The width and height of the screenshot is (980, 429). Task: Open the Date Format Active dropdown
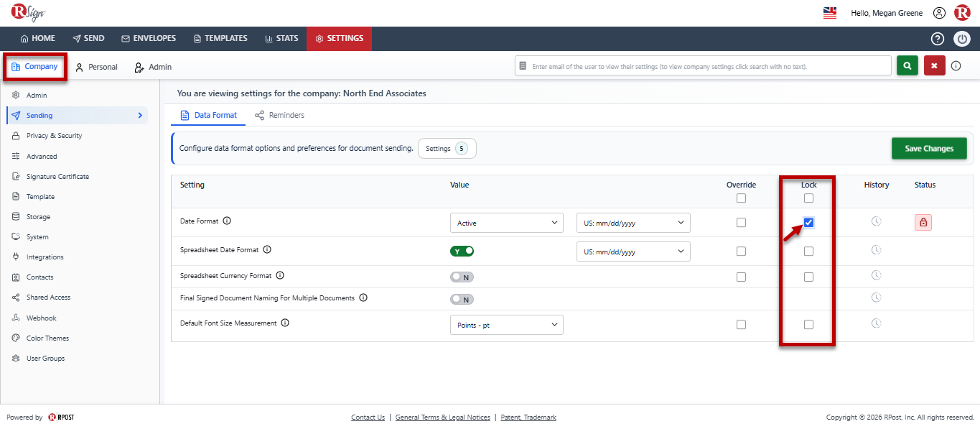coord(507,223)
